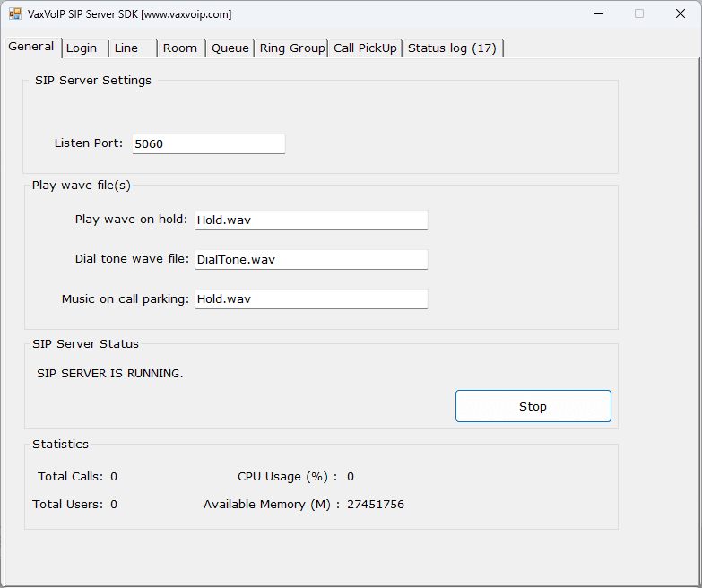Click the 'Dial tone wave file:' label
This screenshot has height=588, width=702.
click(x=132, y=259)
